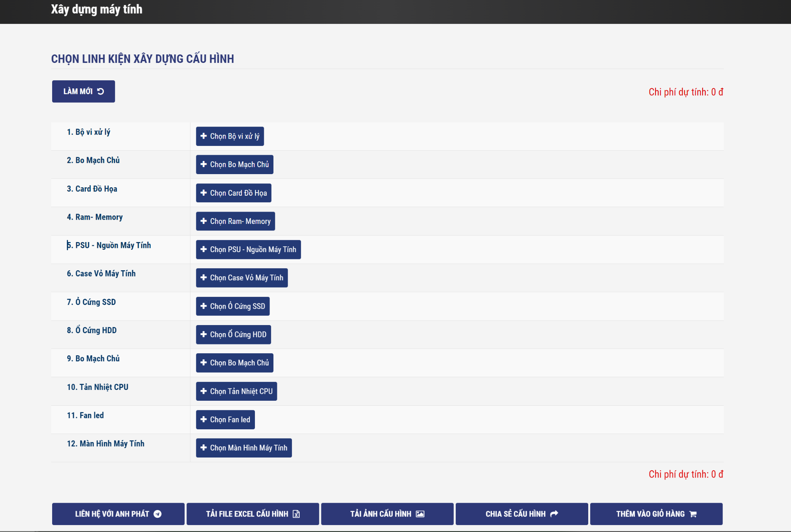Click the top Chi phí dự tính total
This screenshot has width=791, height=532.
click(x=686, y=92)
